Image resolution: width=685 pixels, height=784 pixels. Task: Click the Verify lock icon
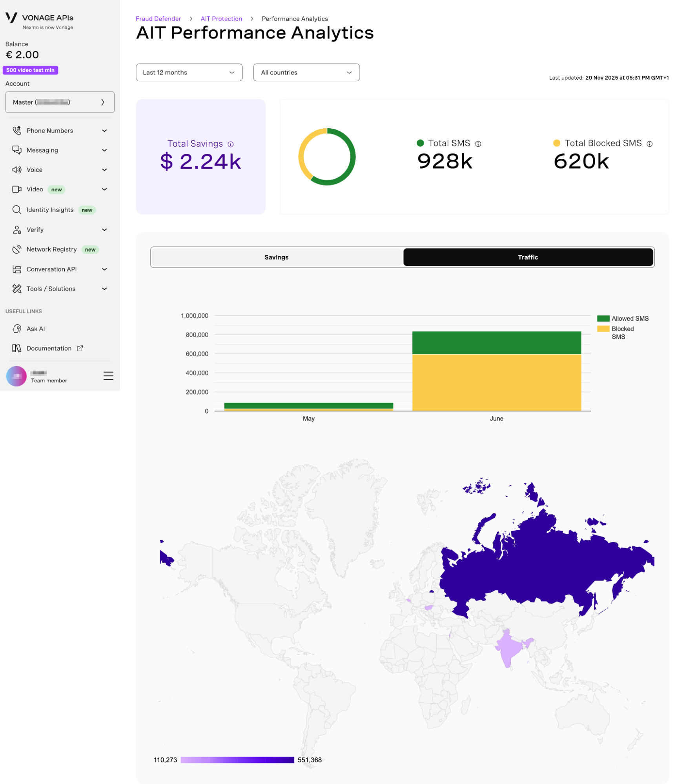point(17,230)
